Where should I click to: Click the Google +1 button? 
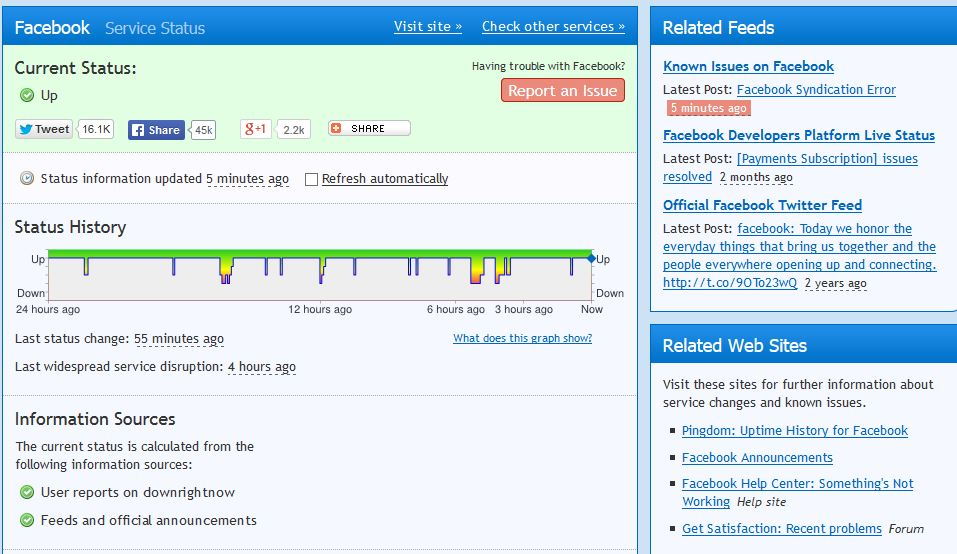tap(256, 129)
